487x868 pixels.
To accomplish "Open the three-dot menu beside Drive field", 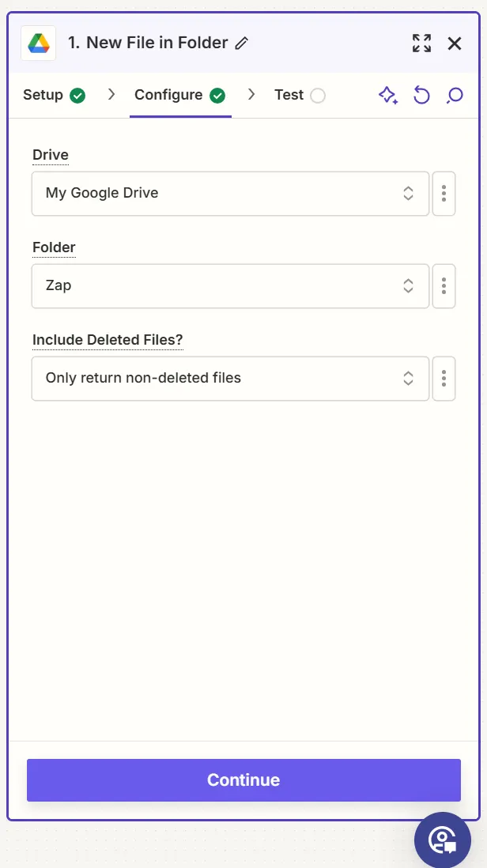I will [x=444, y=194].
